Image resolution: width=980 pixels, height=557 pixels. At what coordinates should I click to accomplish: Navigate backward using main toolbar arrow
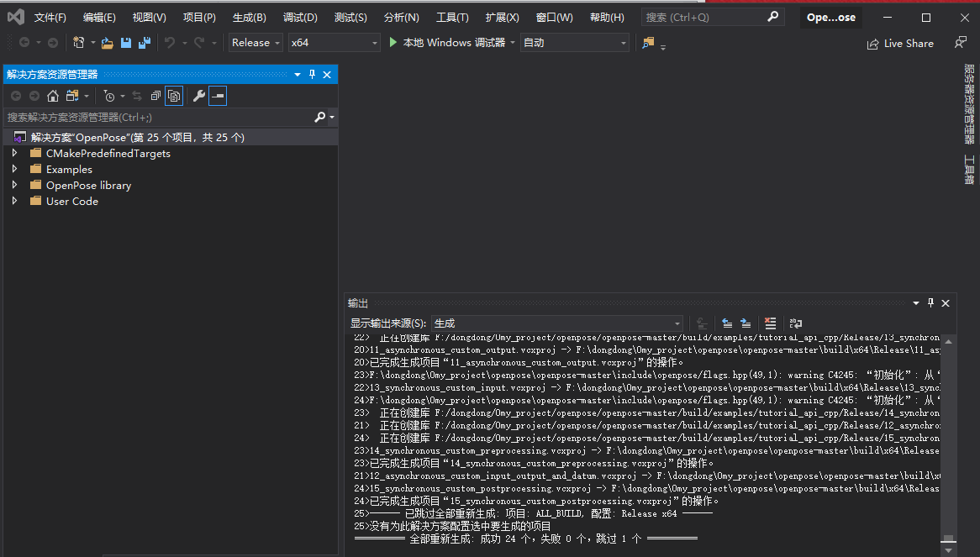(24, 43)
